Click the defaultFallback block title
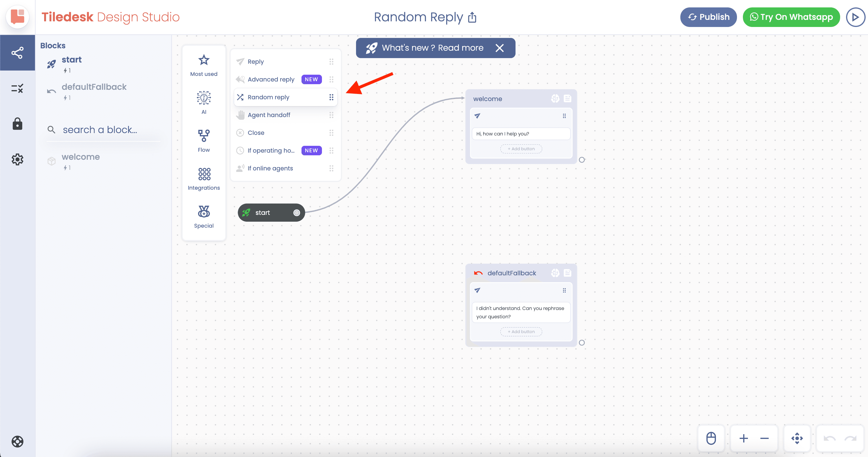 click(x=511, y=273)
